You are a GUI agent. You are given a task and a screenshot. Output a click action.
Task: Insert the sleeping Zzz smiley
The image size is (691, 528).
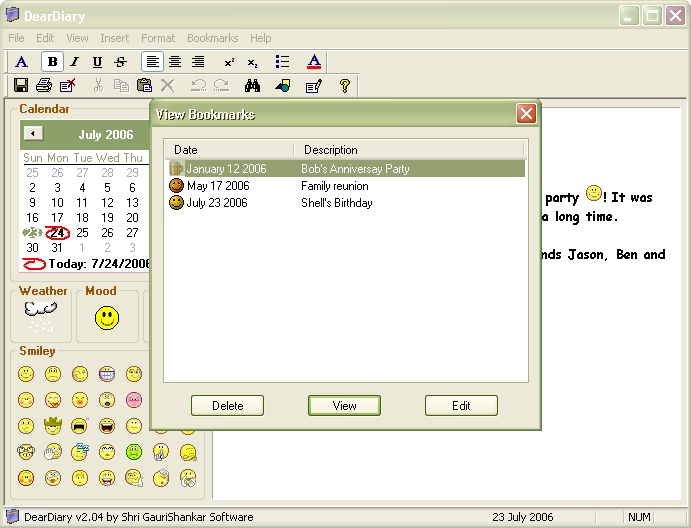tap(80, 452)
